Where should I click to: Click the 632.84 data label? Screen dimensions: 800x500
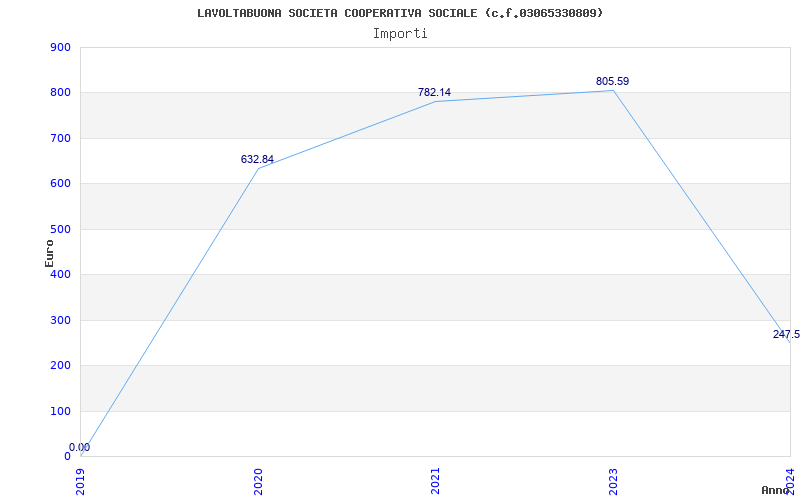coord(257,159)
